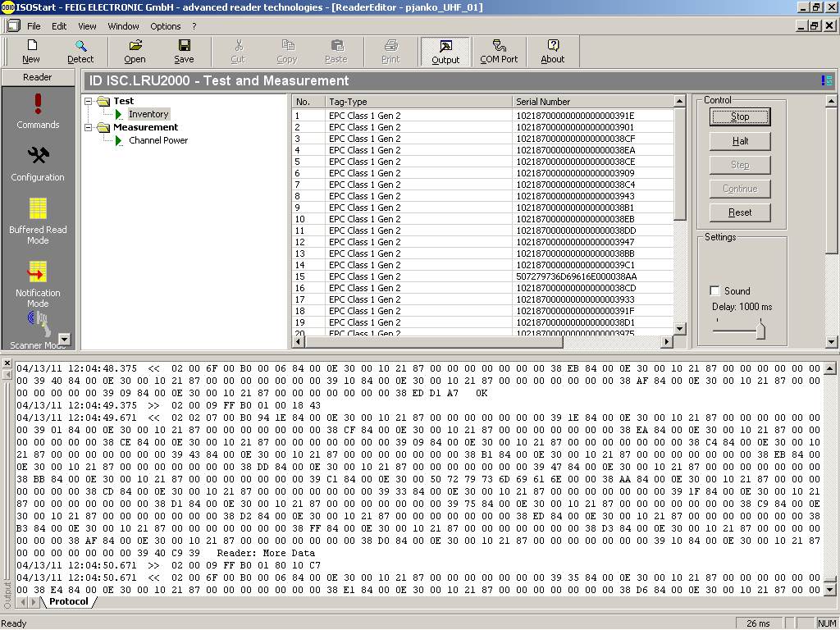Click tag table scroll right arrow
This screenshot has height=630, width=840.
click(666, 342)
